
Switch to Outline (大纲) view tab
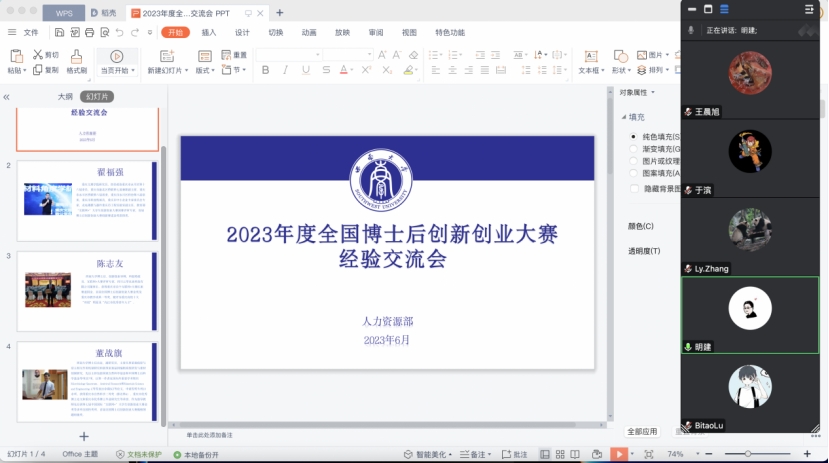point(65,97)
